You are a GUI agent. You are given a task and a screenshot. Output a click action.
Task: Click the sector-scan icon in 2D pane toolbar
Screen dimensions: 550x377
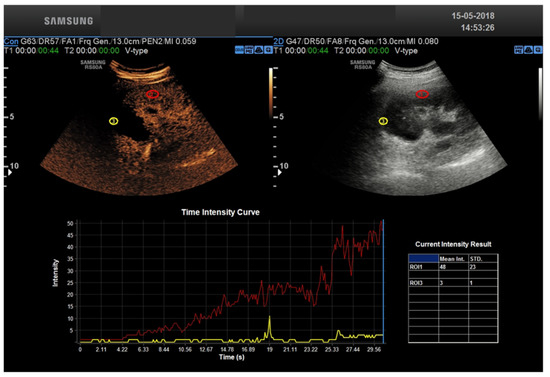(528, 50)
